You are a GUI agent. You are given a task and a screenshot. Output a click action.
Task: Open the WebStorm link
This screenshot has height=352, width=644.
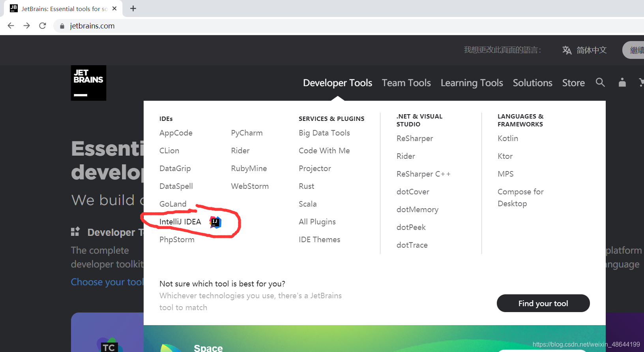pos(250,186)
